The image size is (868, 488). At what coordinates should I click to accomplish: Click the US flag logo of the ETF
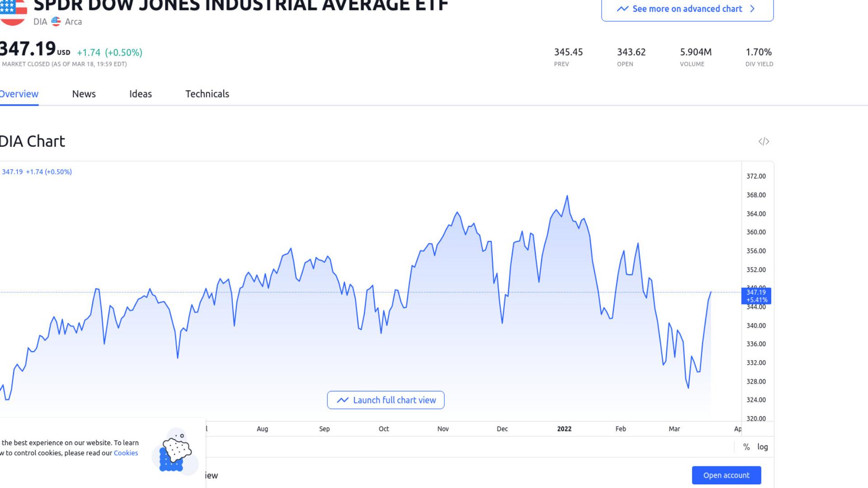coord(13,12)
